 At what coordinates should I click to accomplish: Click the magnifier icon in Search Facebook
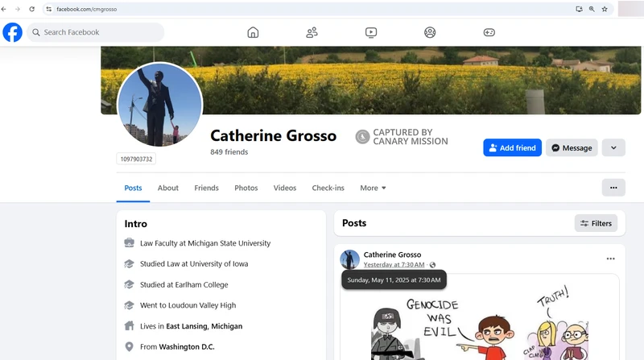36,32
